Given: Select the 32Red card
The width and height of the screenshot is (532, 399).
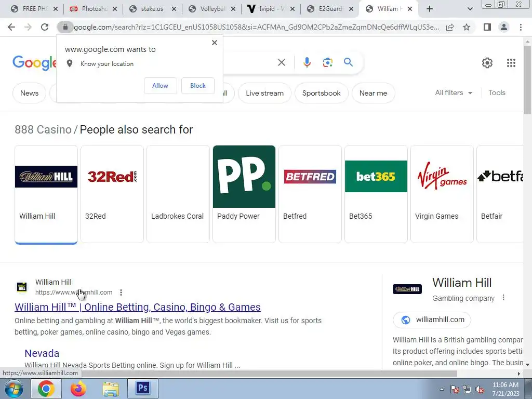Looking at the screenshot, I should (x=112, y=194).
